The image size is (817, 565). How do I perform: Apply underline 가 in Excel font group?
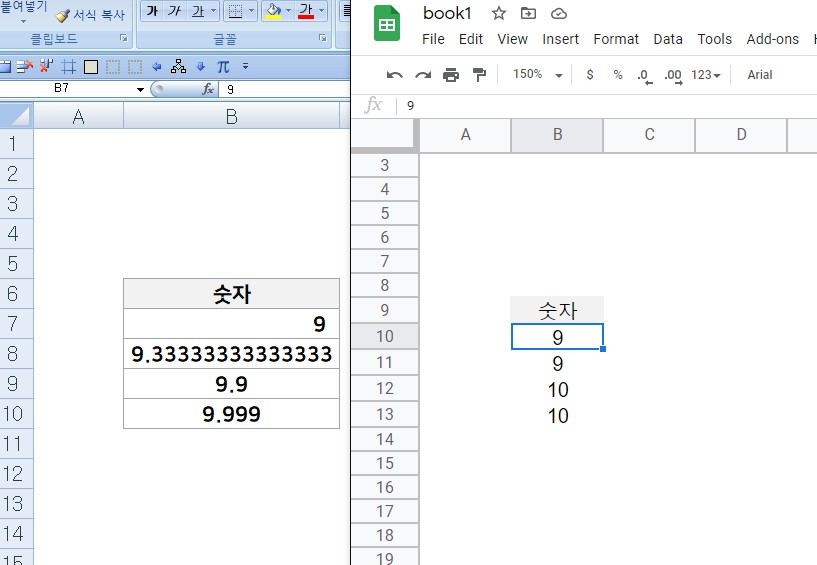(197, 11)
